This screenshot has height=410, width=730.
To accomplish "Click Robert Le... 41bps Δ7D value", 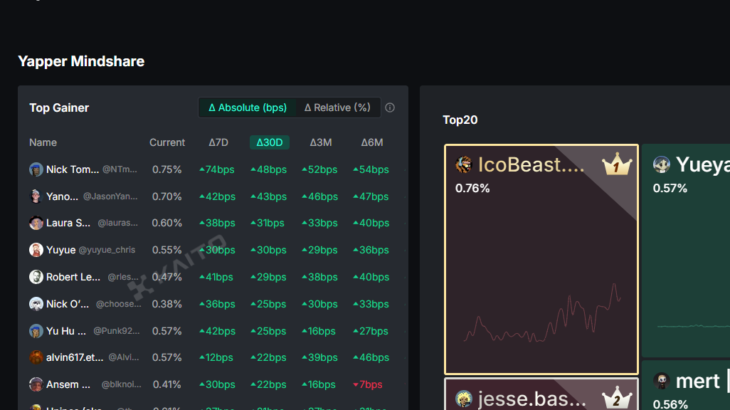I will pos(216,277).
